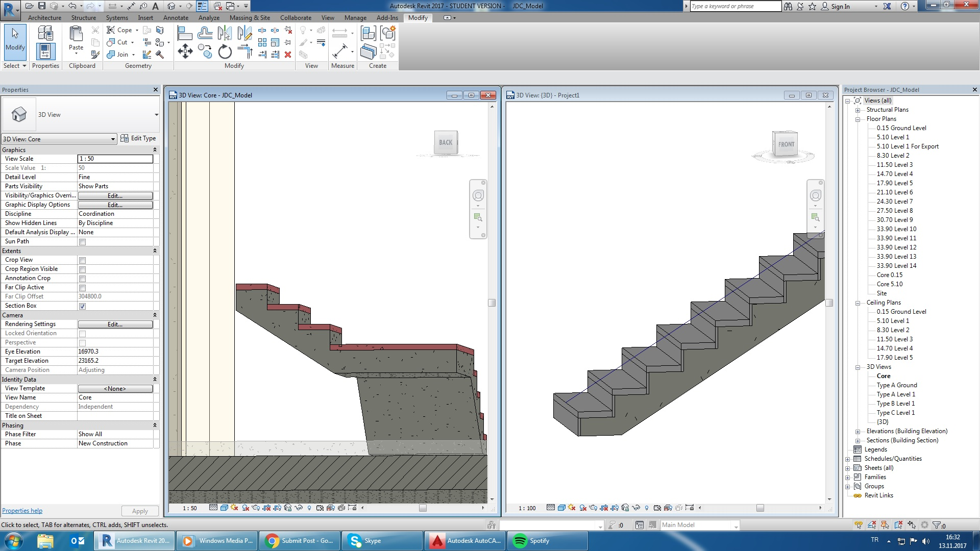Viewport: 980px width, 551px height.
Task: Disable the Section Box checkbox
Action: tap(82, 306)
